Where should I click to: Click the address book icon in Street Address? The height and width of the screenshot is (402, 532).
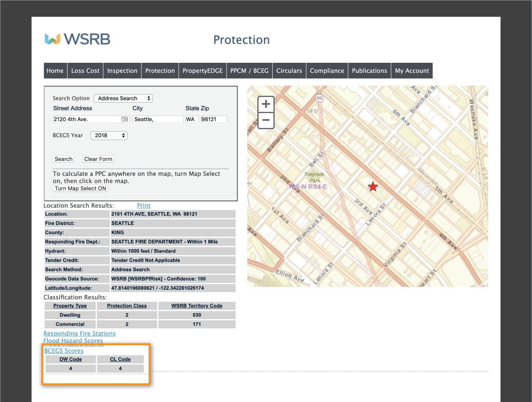125,119
